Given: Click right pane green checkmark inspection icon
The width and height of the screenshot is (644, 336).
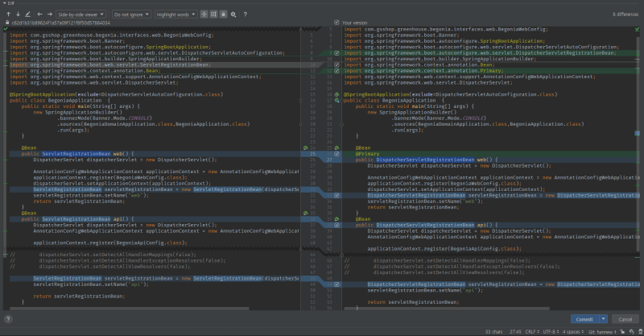Looking at the screenshot, I should (637, 29).
